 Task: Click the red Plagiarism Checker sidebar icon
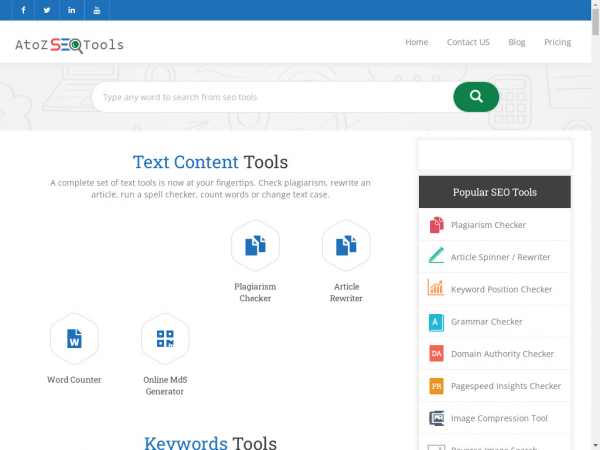coord(436,225)
